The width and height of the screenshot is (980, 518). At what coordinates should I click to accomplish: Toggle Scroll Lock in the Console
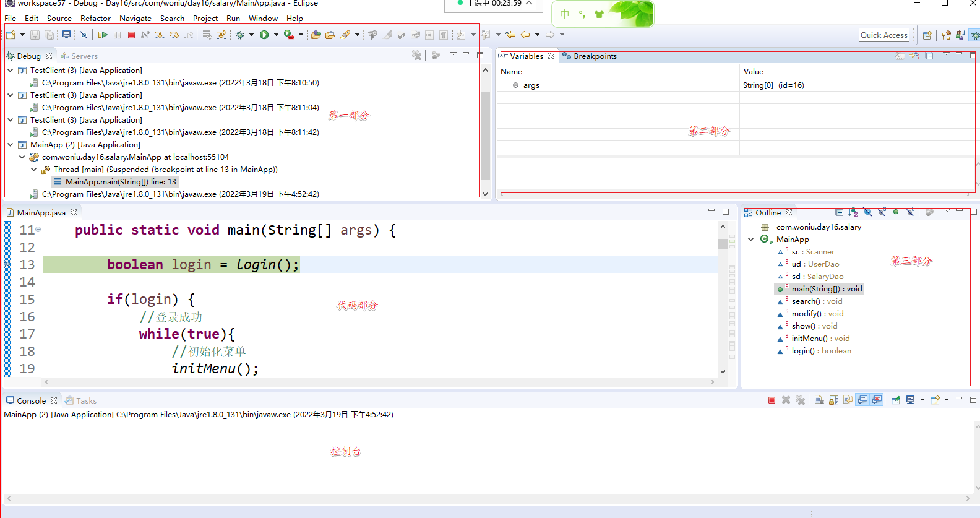click(833, 400)
